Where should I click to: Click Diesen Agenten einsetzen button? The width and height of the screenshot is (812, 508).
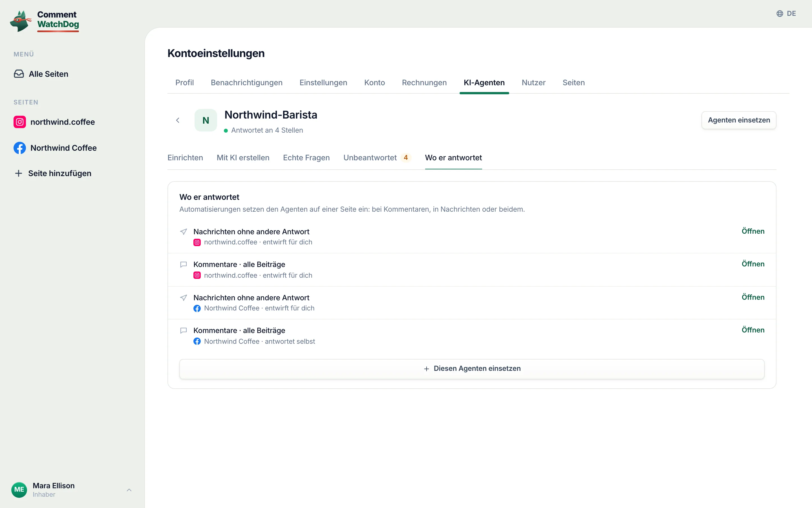tap(472, 369)
